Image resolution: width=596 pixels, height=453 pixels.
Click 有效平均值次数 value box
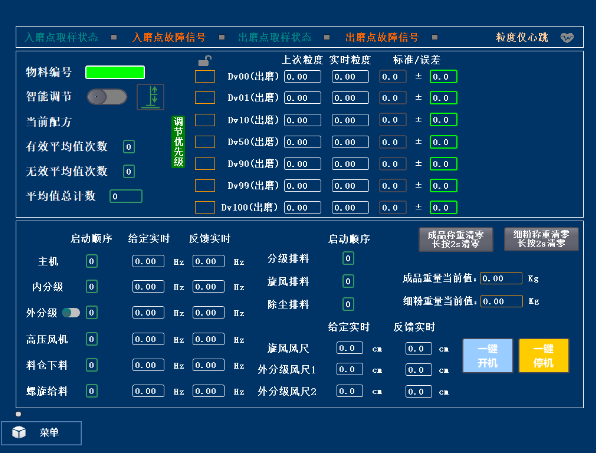coord(129,147)
